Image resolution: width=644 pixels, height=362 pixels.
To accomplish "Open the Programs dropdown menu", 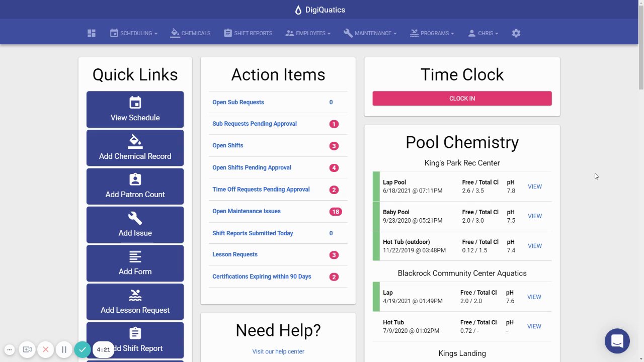I will pyautogui.click(x=432, y=33).
